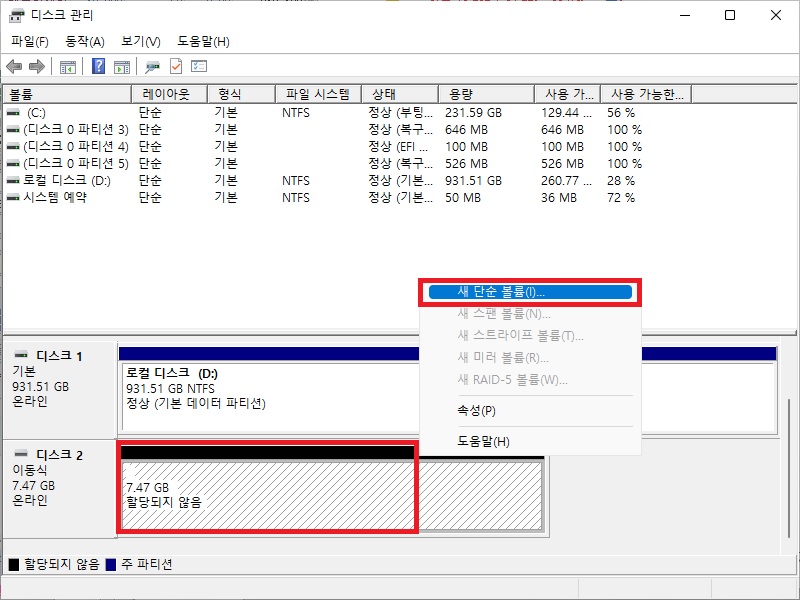Toggle the console tree pane icon
The height and width of the screenshot is (600, 800).
(66, 67)
